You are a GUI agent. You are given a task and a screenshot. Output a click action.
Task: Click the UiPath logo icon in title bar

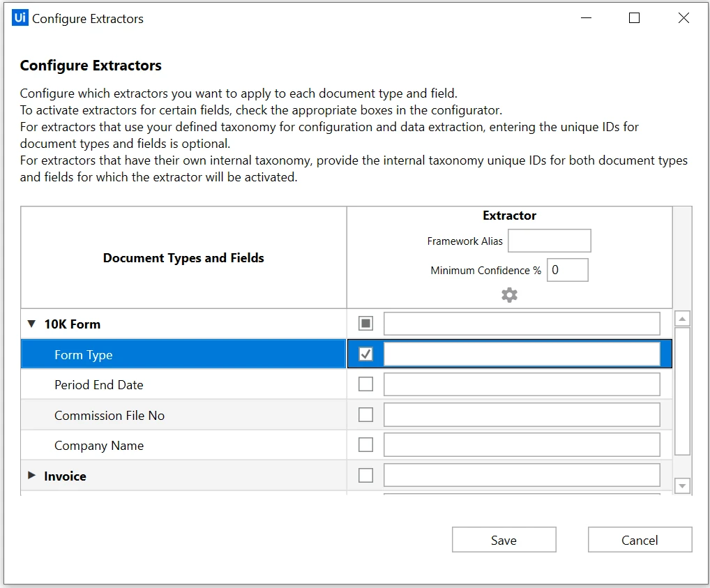(20, 17)
